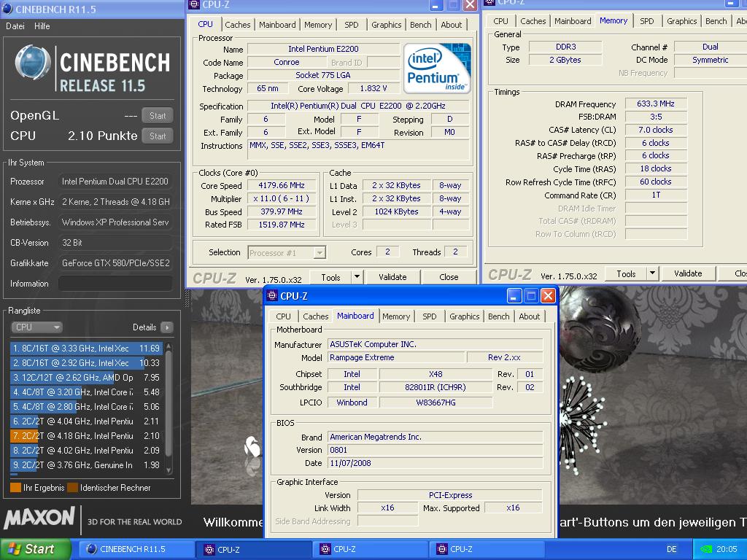Click the Core Speed 4179.66 MHz value

click(x=282, y=185)
